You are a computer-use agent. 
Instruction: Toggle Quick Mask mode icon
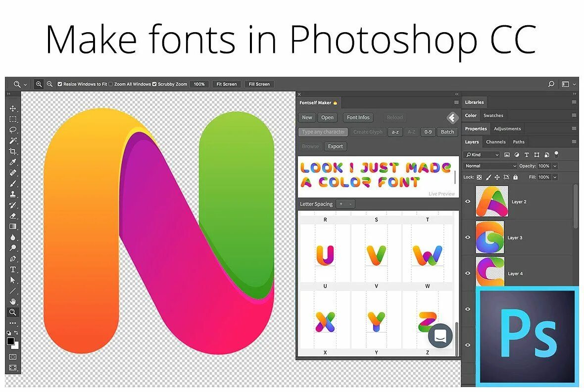[13, 356]
